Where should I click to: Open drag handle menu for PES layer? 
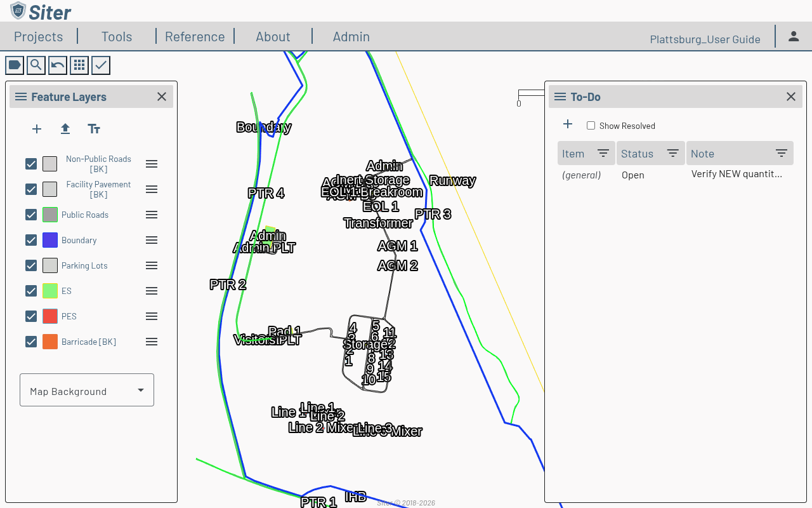(152, 316)
